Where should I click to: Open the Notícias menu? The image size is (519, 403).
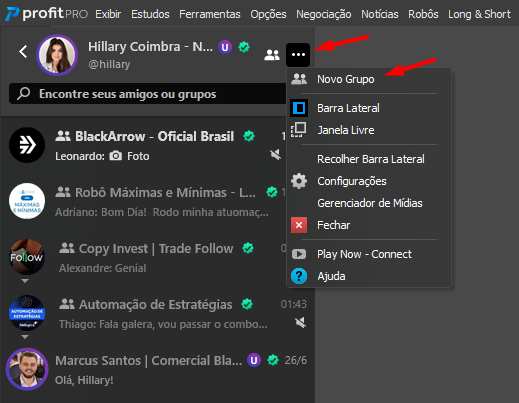(380, 14)
